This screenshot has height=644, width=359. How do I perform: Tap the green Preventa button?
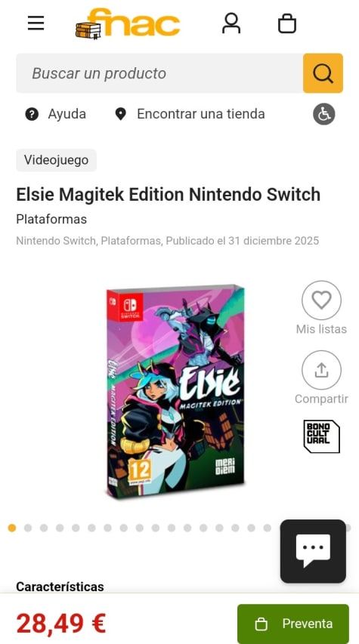293,624
